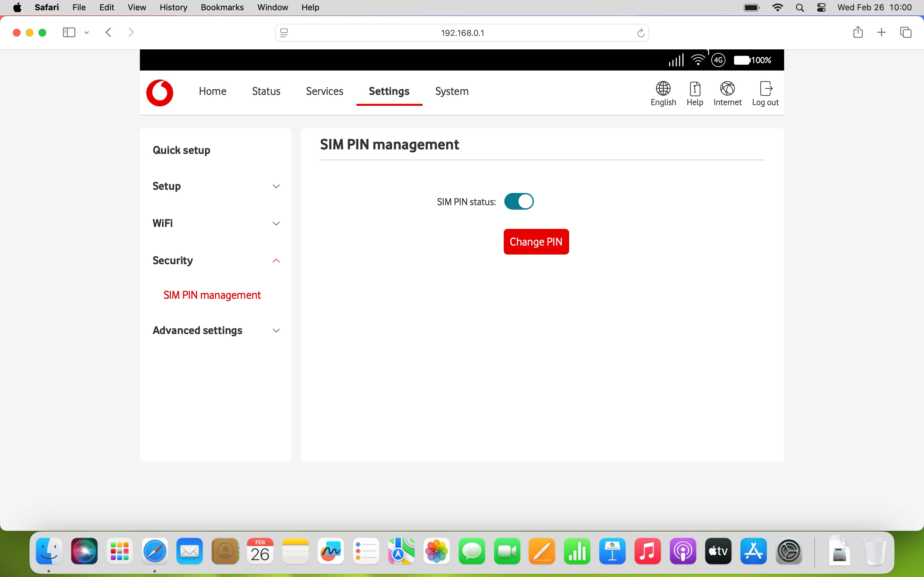Click the Safari share icon

point(858,32)
